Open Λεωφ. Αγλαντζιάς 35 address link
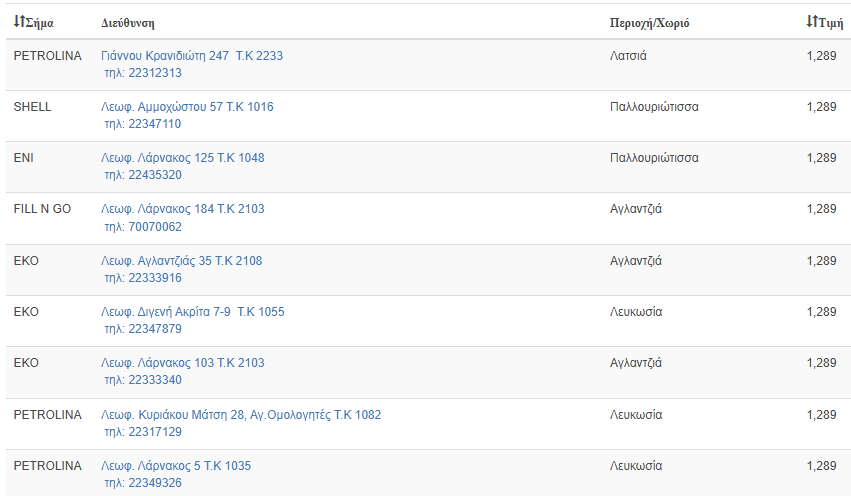 181,261
